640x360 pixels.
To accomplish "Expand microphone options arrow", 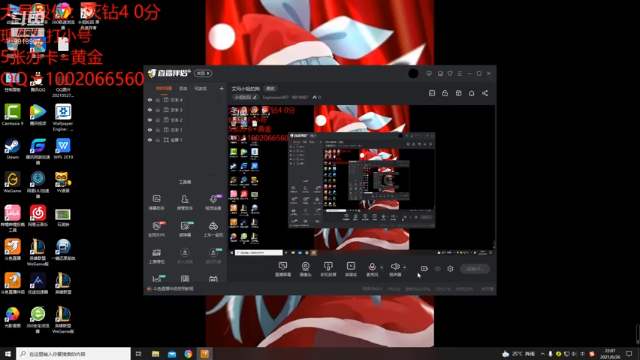I will coord(382,268).
